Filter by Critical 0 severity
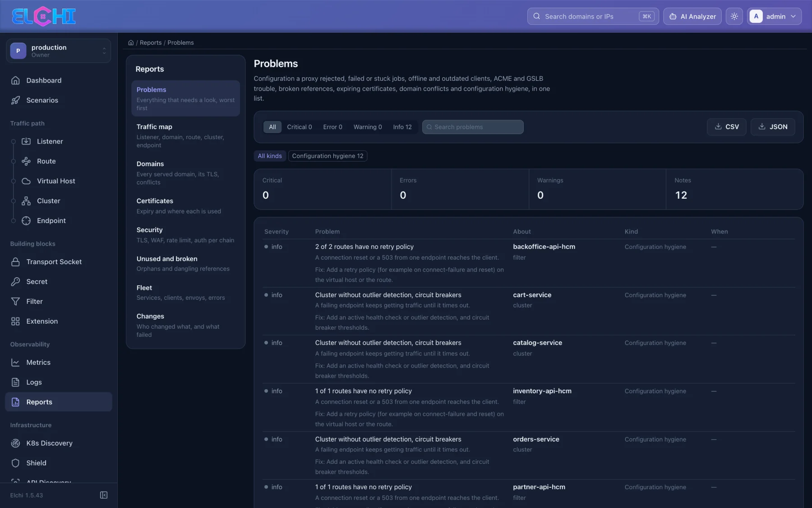812x508 pixels. point(300,127)
